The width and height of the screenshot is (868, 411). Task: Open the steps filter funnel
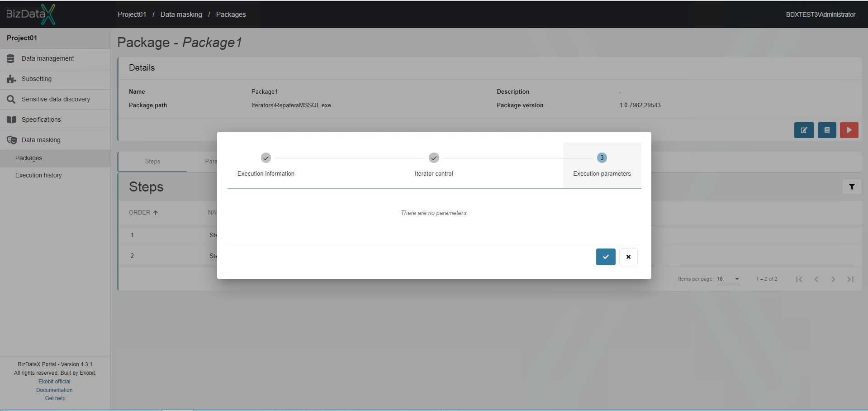(x=852, y=186)
